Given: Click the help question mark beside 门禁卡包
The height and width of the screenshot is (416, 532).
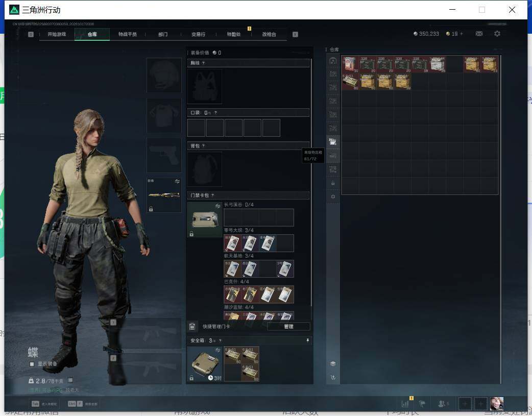Looking at the screenshot, I should click(x=213, y=195).
